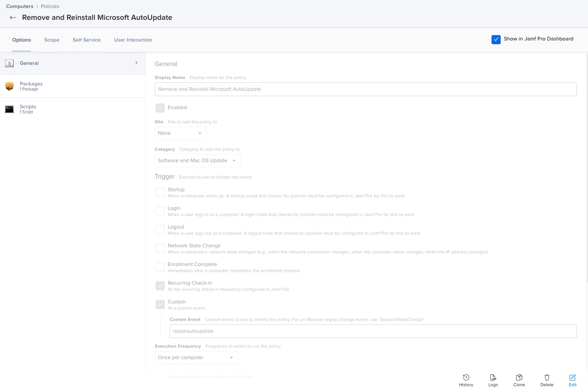Go back using the left arrow icon

tap(13, 18)
